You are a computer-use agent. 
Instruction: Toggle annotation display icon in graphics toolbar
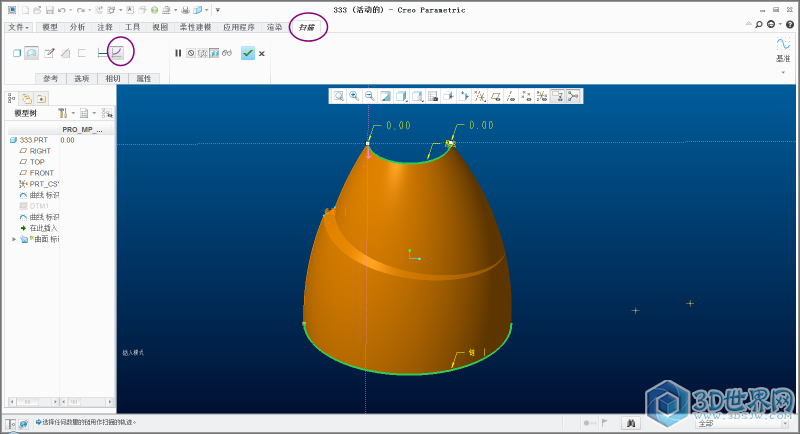(558, 96)
